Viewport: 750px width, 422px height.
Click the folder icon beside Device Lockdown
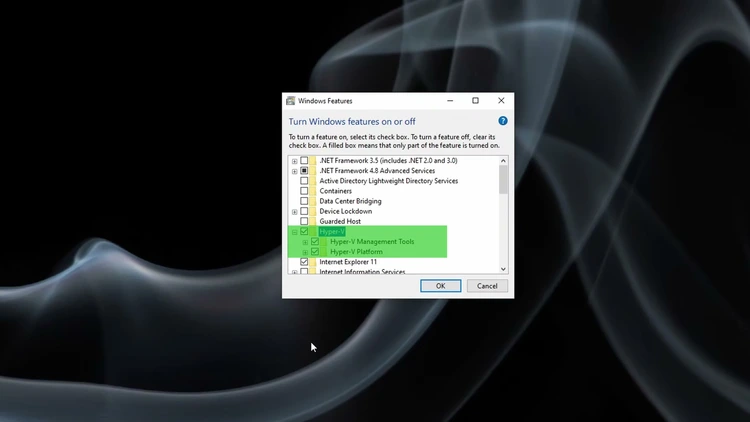pyautogui.click(x=312, y=211)
